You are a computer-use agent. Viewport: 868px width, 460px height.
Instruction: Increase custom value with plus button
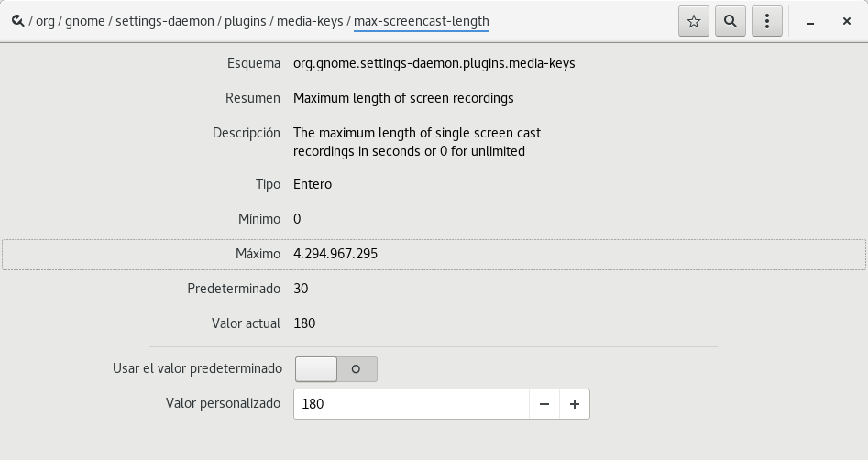click(575, 404)
